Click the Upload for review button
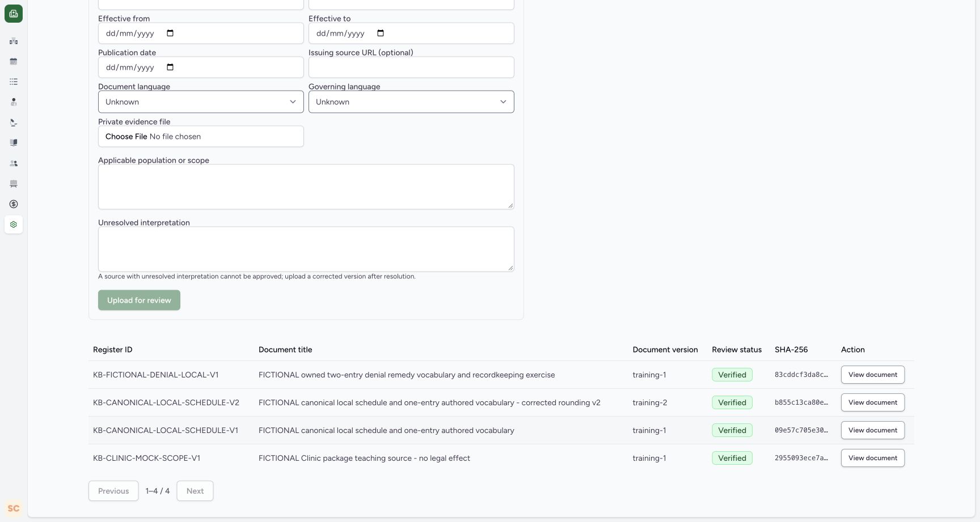Viewport: 980px width, 522px height. (139, 300)
